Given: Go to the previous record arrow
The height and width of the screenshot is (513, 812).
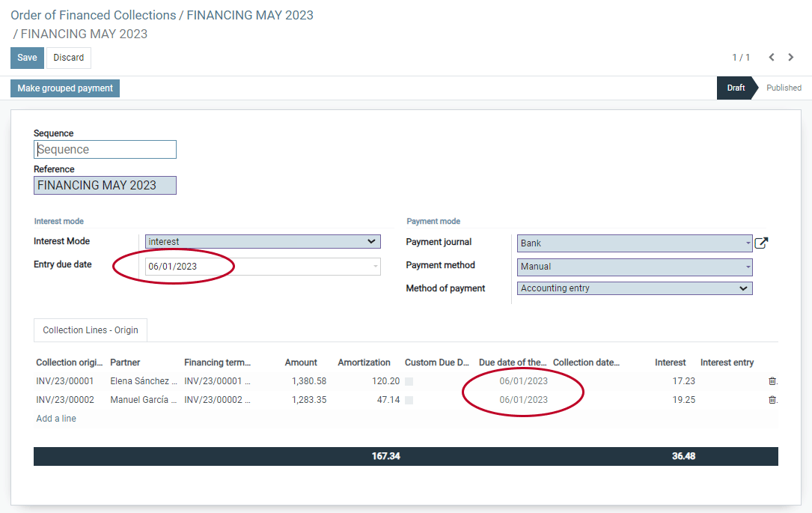Looking at the screenshot, I should click(x=771, y=58).
